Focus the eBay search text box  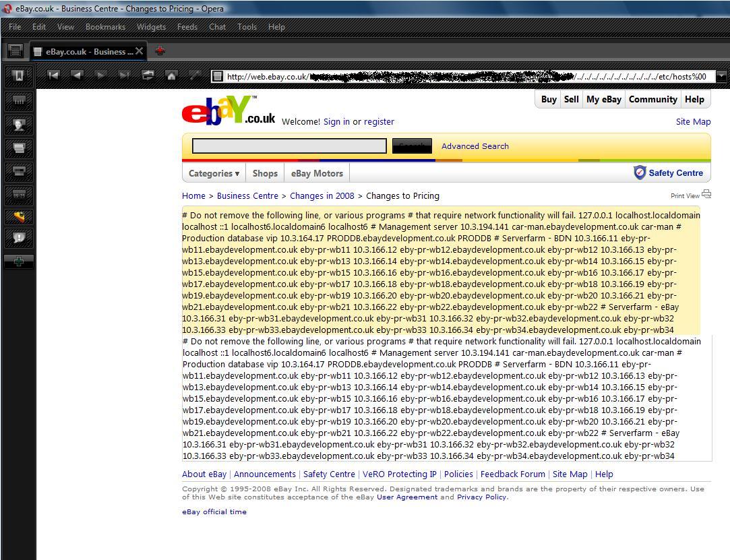[289, 146]
